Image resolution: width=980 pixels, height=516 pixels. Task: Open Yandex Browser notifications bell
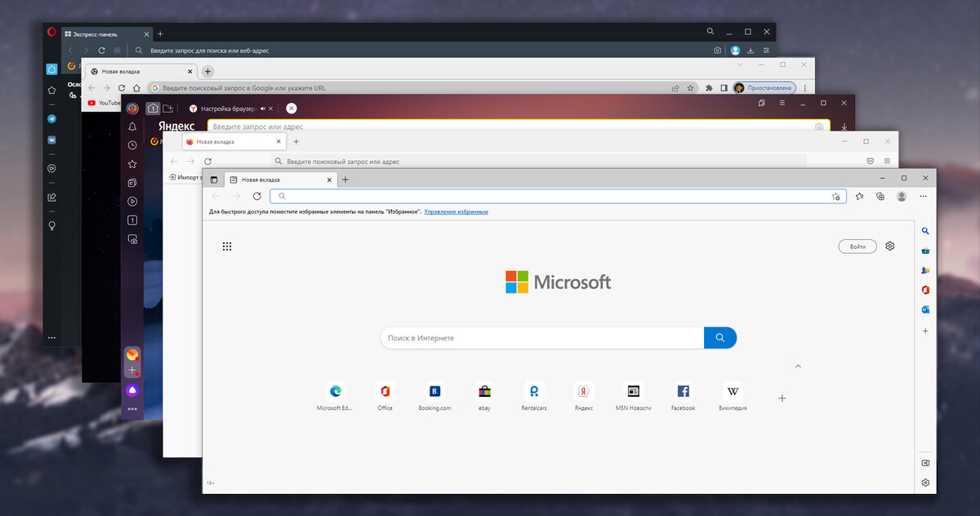pos(132,127)
